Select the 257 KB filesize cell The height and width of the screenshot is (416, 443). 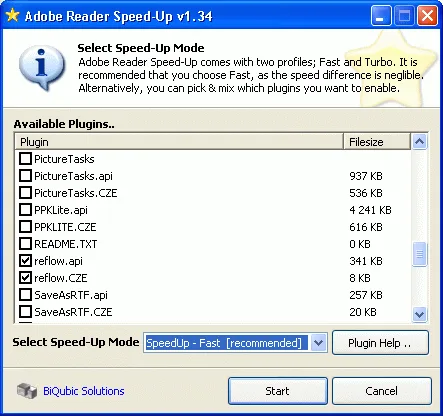[366, 295]
